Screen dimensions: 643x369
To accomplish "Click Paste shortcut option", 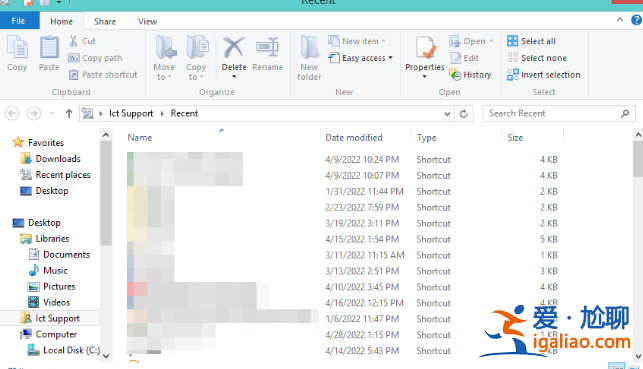I will point(103,75).
